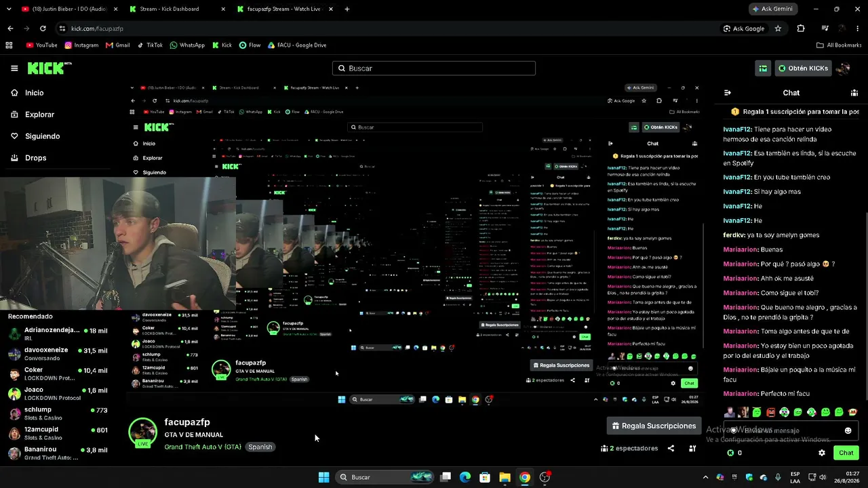Click the Windows Start button
Image resolution: width=868 pixels, height=488 pixels.
click(324, 477)
